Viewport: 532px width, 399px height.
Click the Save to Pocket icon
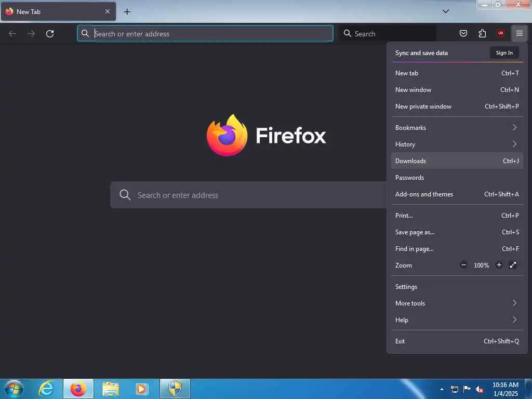click(463, 33)
